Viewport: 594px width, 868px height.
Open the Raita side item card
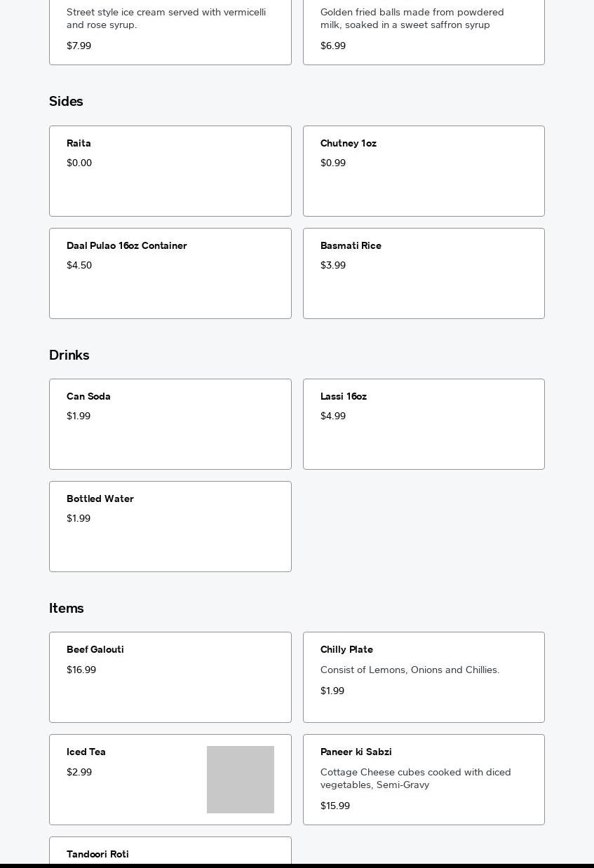(170, 171)
